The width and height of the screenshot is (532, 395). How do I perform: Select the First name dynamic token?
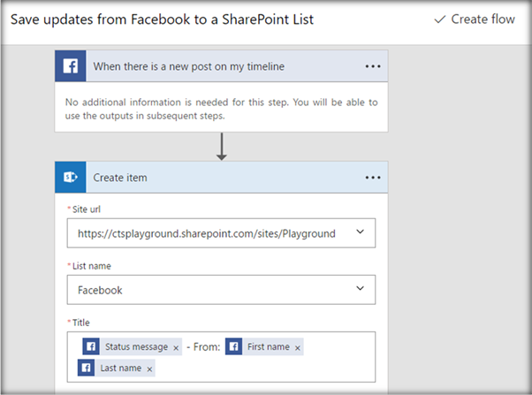(264, 346)
